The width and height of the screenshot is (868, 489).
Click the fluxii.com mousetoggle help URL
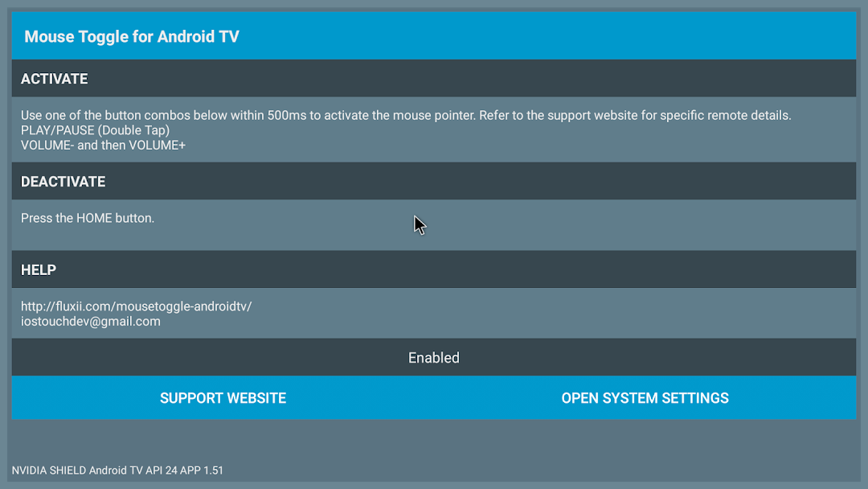click(136, 306)
